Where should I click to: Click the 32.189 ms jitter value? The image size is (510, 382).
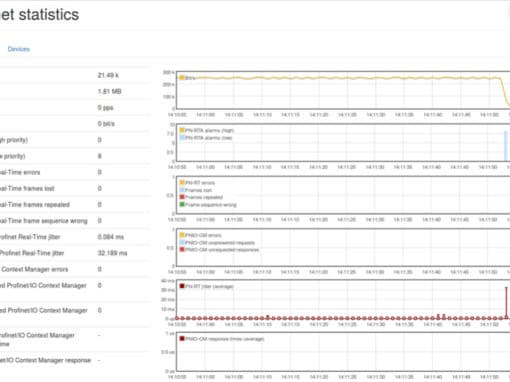112,253
